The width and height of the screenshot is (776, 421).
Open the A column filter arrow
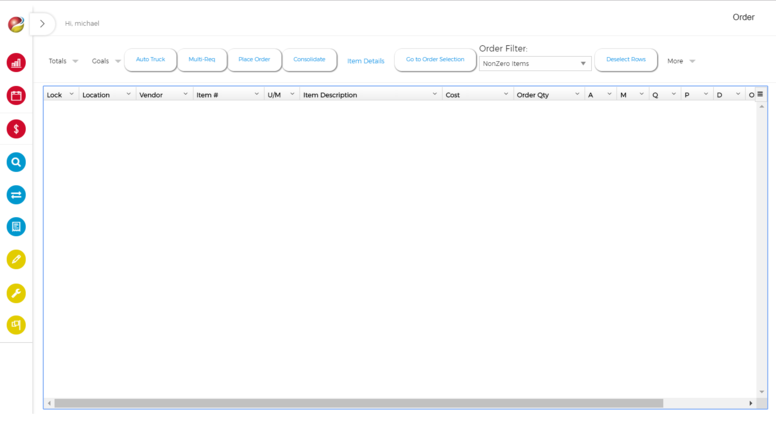609,94
